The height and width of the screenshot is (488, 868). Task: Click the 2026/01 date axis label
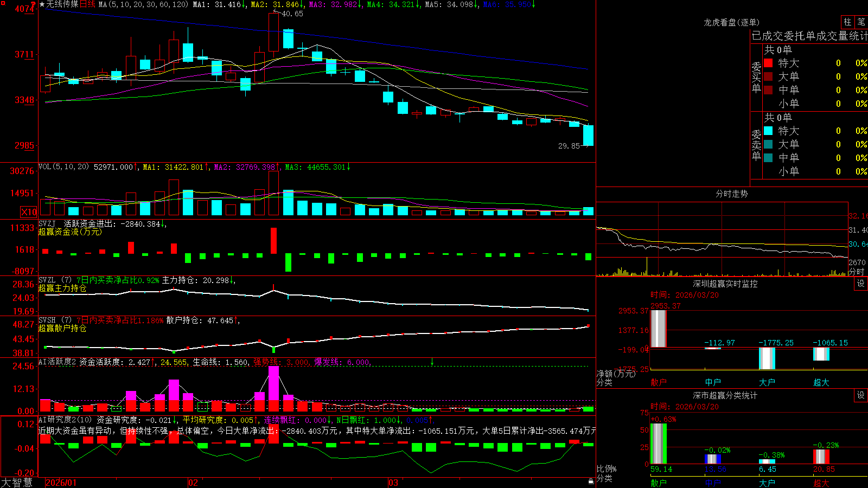pyautogui.click(x=61, y=483)
